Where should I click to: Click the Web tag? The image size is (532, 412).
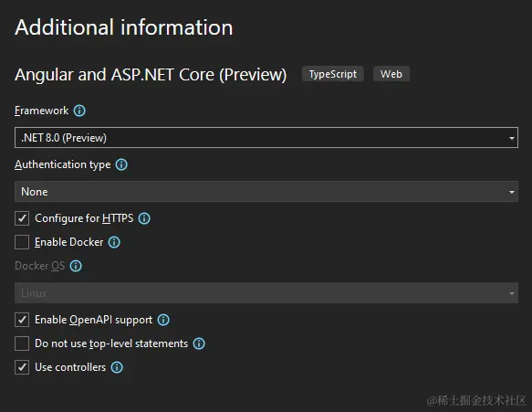391,74
